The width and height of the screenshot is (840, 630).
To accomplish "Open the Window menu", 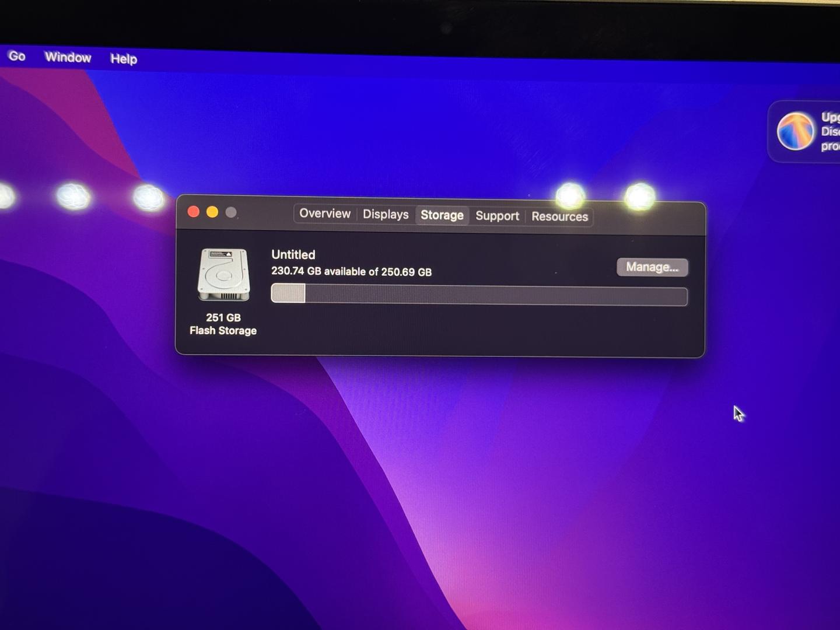I will click(x=68, y=57).
